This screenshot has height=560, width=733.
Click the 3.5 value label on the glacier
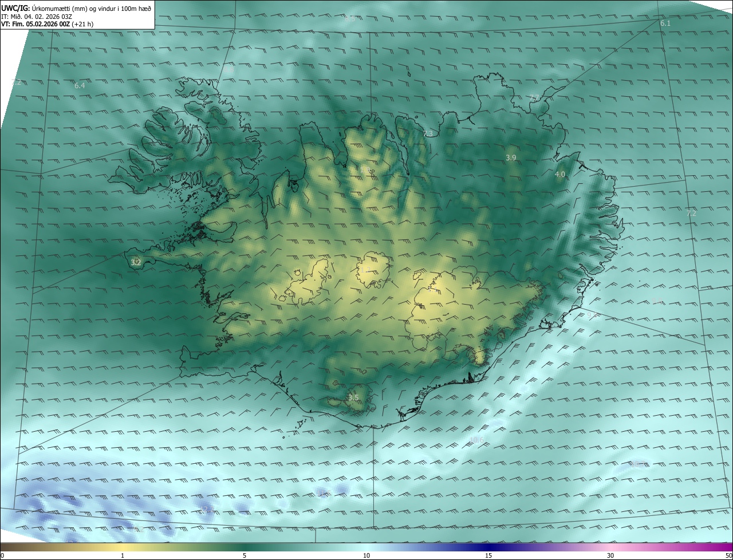point(353,398)
